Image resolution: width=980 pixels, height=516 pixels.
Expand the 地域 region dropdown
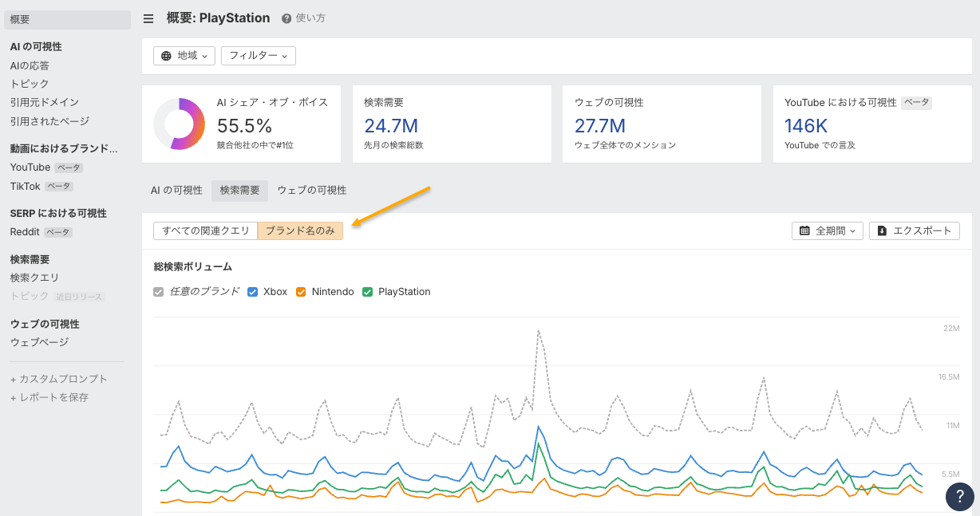(184, 56)
